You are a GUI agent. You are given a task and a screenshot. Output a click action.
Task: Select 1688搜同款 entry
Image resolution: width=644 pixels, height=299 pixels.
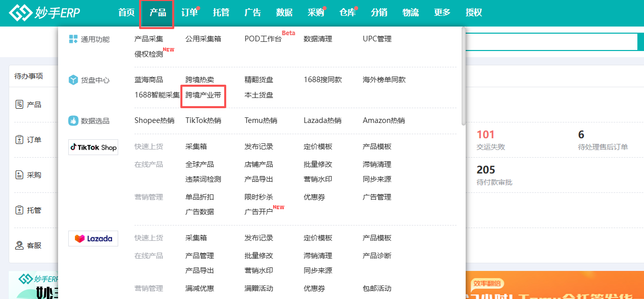(x=323, y=80)
